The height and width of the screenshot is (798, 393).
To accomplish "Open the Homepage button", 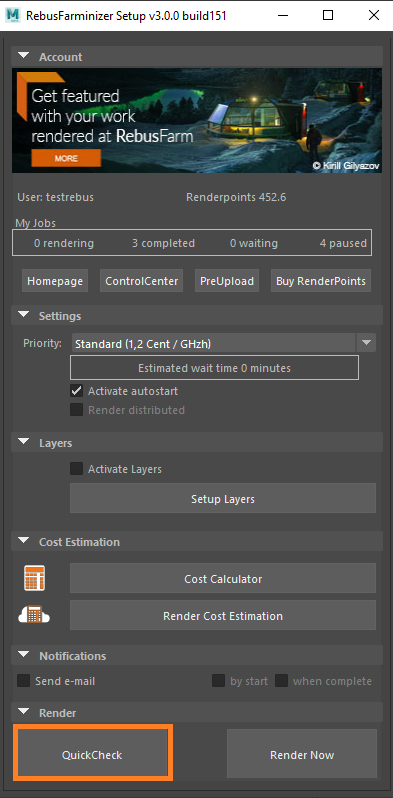I will pyautogui.click(x=55, y=281).
